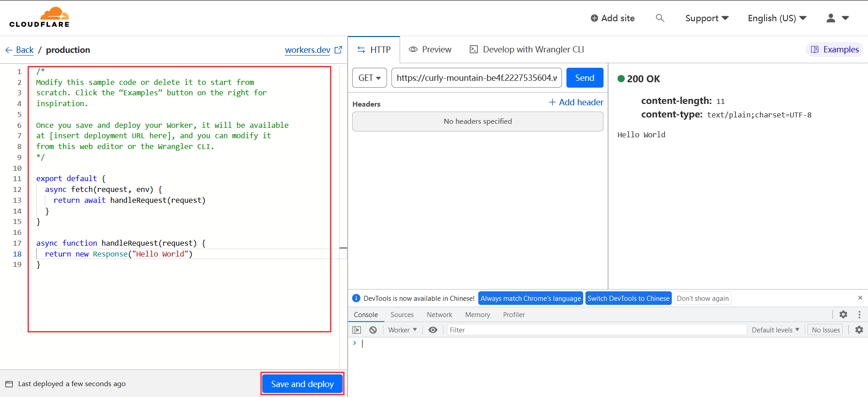
Task: Click the Cloudflare logo
Action: point(39,18)
